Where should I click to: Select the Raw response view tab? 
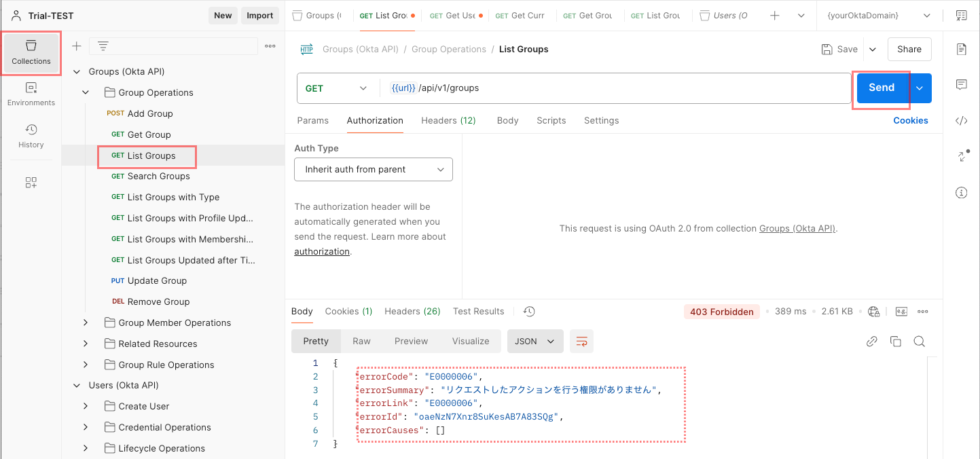tap(361, 342)
